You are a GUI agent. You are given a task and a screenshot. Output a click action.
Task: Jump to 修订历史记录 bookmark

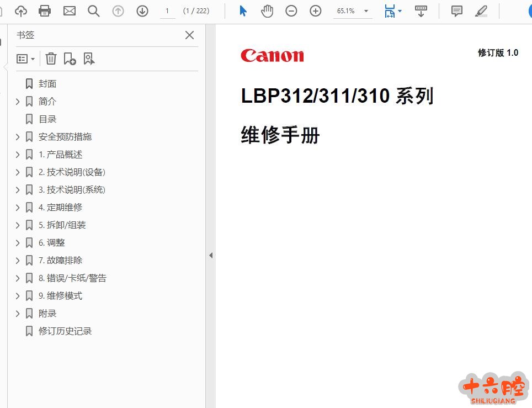[65, 331]
